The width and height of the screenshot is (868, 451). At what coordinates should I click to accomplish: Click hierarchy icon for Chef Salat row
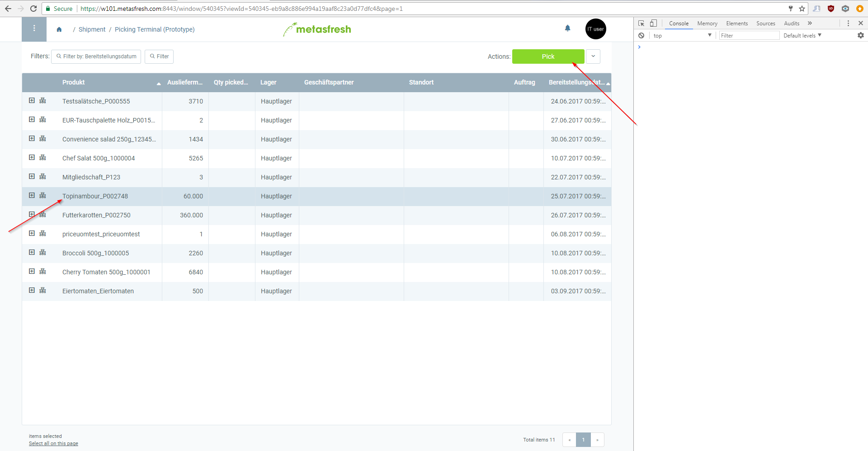click(42, 158)
